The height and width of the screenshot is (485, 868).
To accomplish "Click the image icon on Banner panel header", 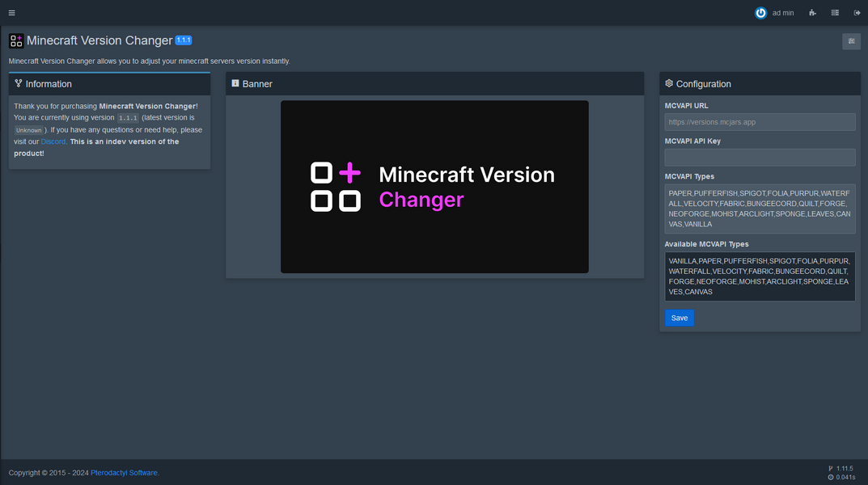I will [x=235, y=83].
